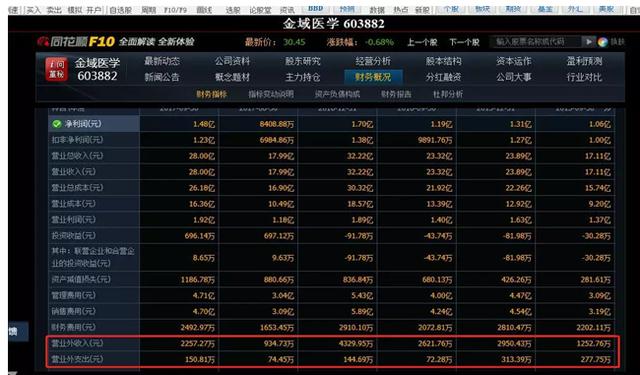The image size is (640, 375).
Task: Select the 净利润(元) row label
Action: click(x=83, y=124)
